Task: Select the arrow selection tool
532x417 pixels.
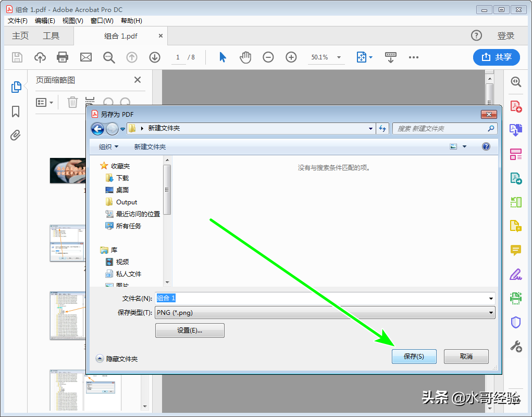Action: (222, 57)
